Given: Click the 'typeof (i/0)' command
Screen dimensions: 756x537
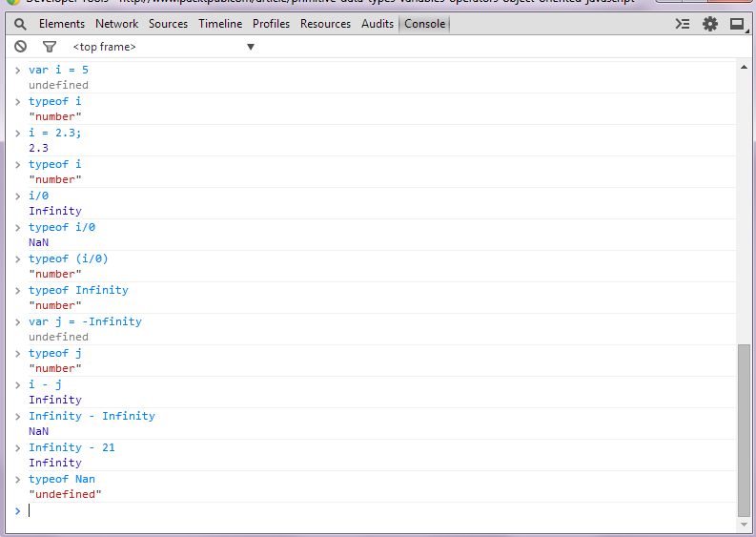Looking at the screenshot, I should tap(69, 258).
